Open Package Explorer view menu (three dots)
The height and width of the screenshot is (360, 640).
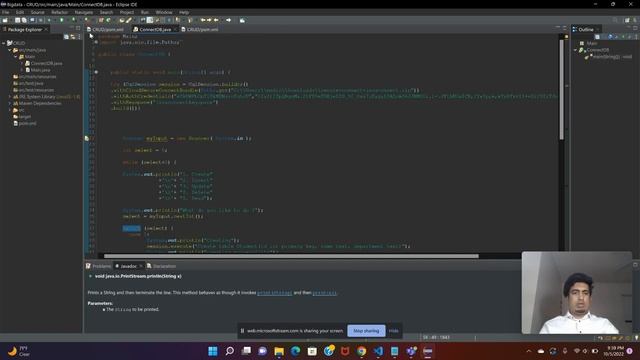(79, 37)
